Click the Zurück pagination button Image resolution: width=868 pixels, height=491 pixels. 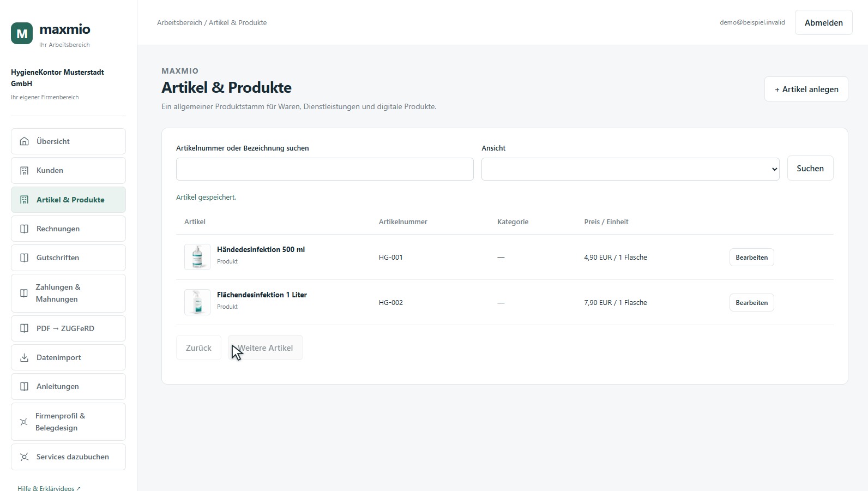pyautogui.click(x=198, y=348)
